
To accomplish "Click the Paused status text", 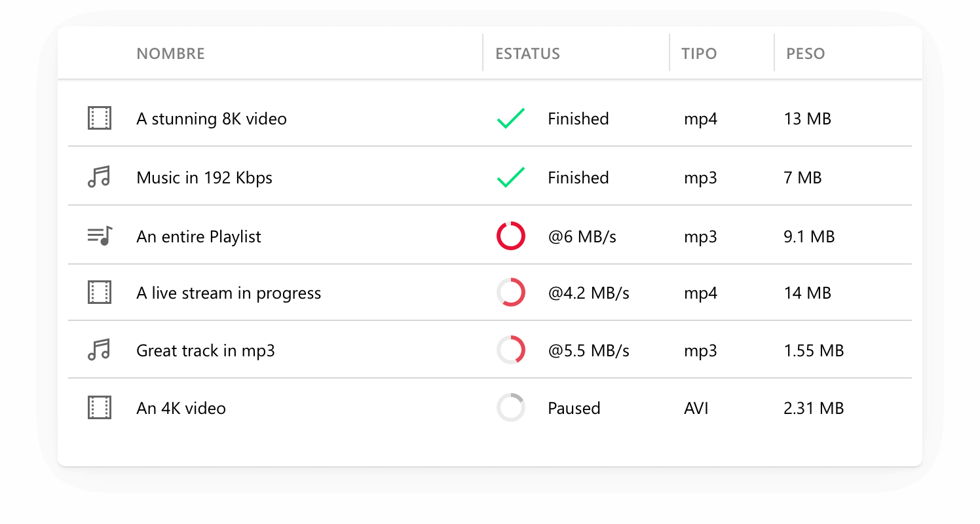I will [x=574, y=409].
